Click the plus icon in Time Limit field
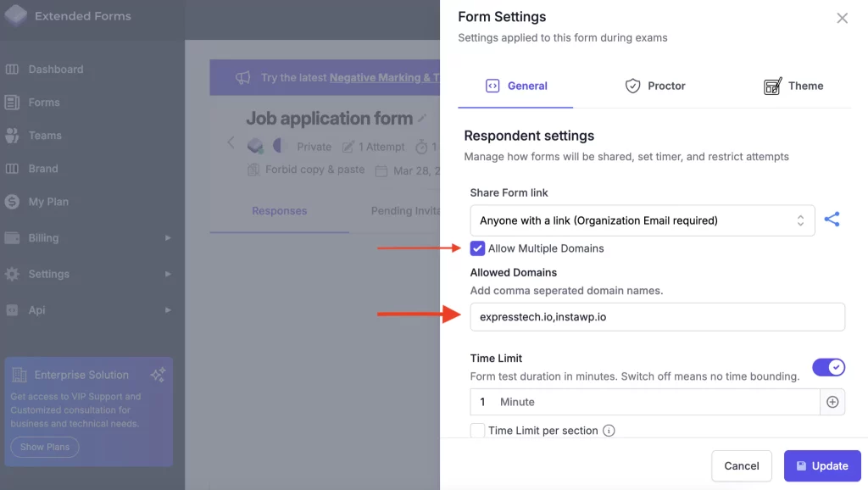Viewport: 868px width, 490px height. point(832,402)
